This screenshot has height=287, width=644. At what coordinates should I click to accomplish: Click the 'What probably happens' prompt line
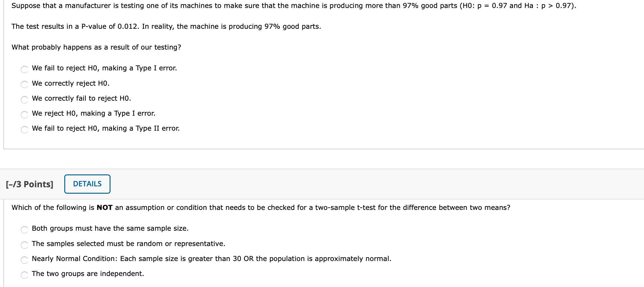pyautogui.click(x=96, y=47)
